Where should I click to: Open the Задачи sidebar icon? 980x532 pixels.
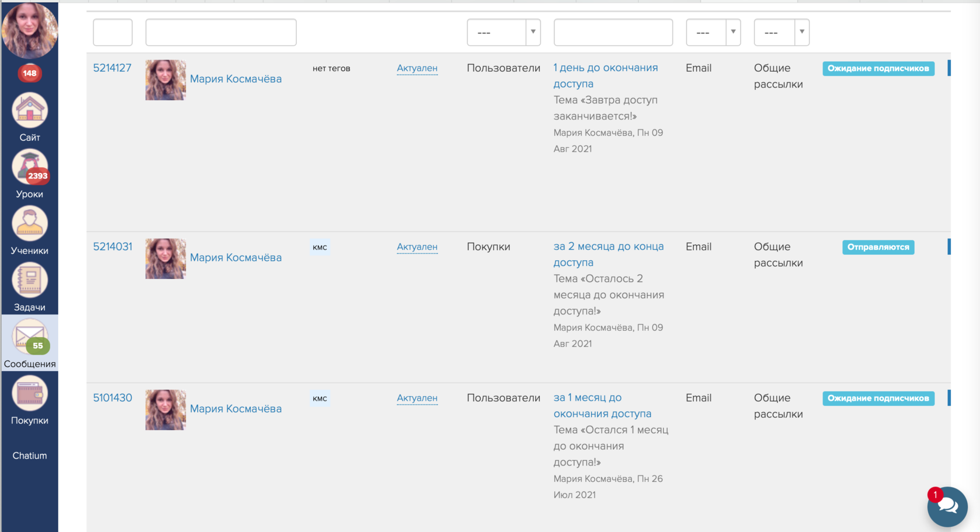[x=30, y=281]
